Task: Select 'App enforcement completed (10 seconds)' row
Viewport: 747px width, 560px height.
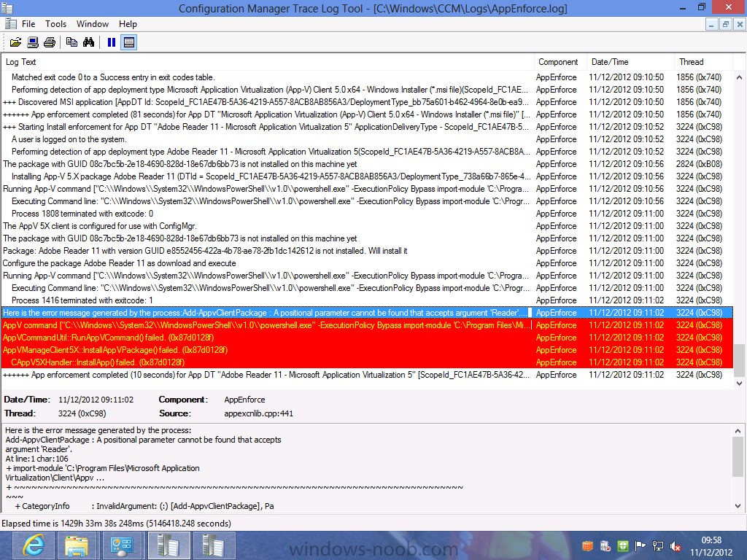Action: pyautogui.click(x=367, y=375)
